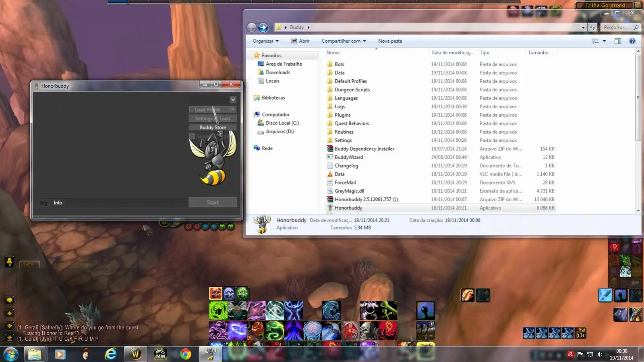
Task: Open Arquivos (D:) drive
Action: 280,132
